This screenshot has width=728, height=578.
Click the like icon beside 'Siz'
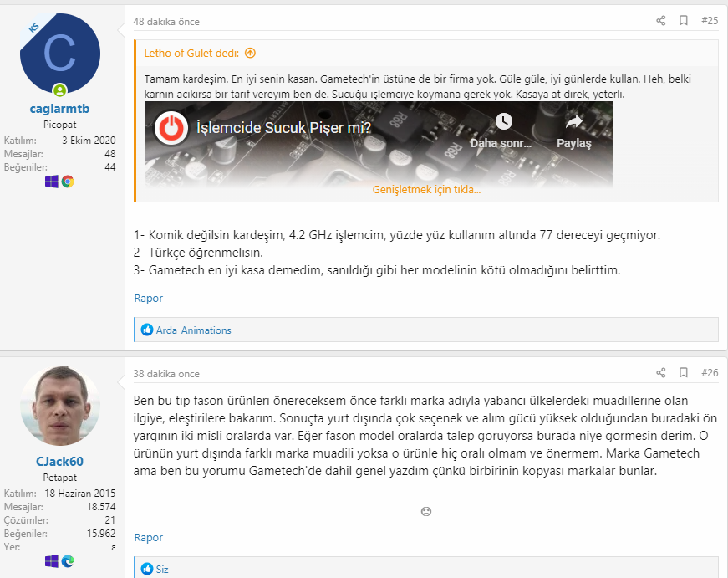[147, 569]
